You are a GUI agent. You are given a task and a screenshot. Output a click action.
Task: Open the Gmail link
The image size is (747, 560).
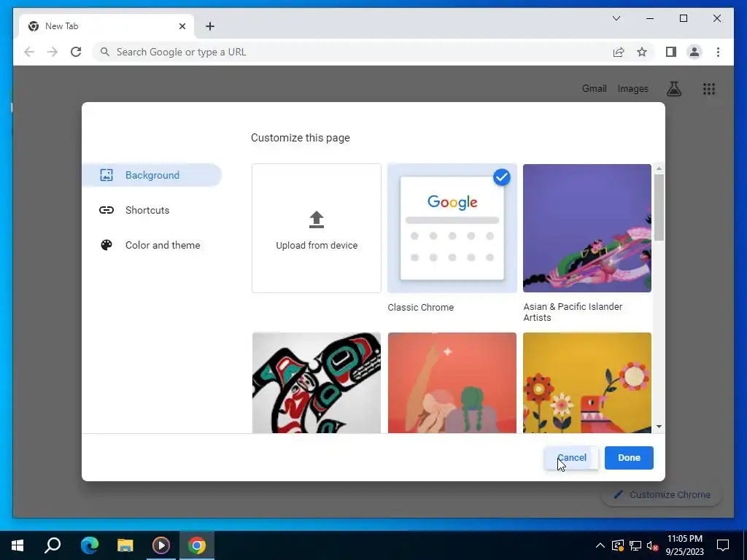tap(594, 88)
